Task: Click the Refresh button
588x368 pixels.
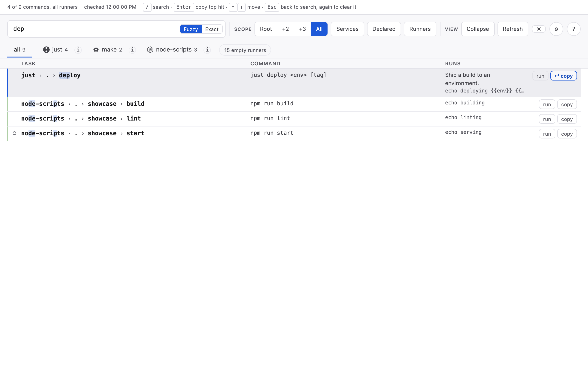Action: click(513, 29)
